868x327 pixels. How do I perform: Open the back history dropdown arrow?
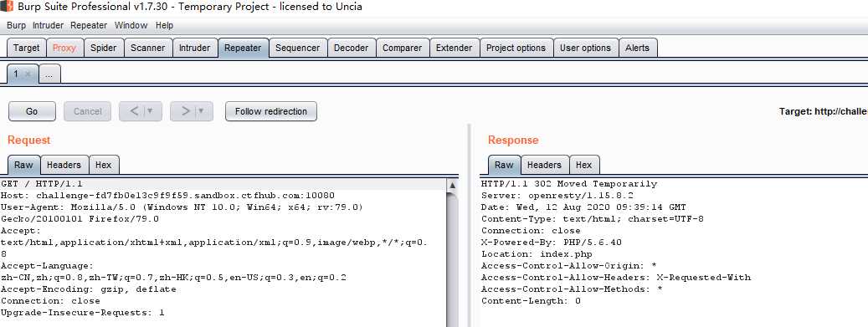151,111
